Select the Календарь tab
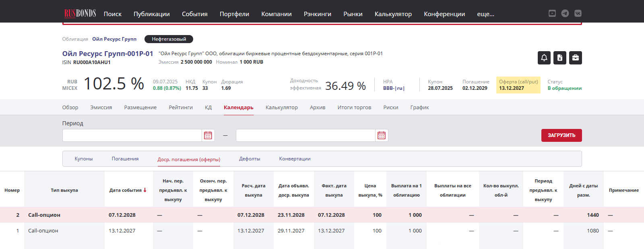644x249 pixels. (239, 108)
